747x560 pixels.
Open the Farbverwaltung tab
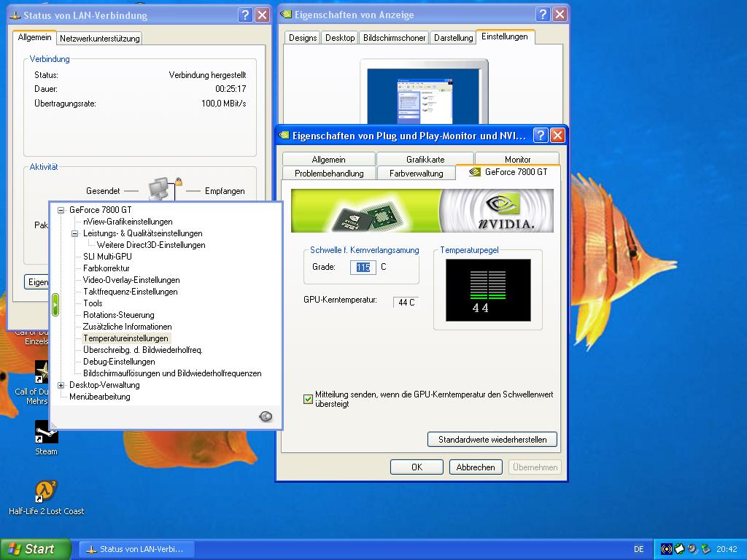tap(416, 174)
